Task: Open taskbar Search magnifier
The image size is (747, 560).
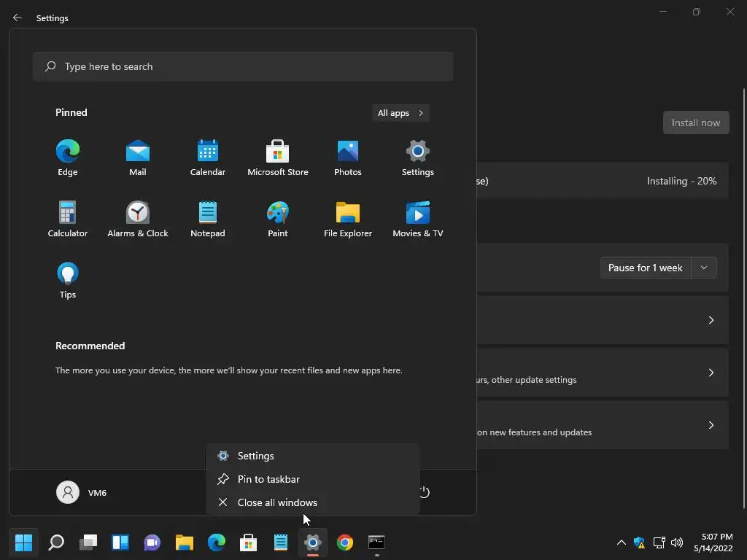Action: [x=56, y=542]
